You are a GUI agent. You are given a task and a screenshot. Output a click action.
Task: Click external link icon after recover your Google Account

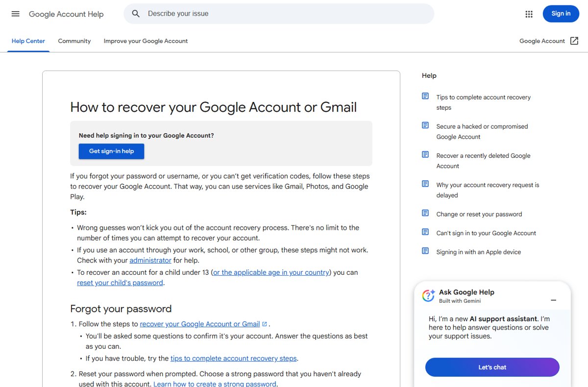[x=265, y=324]
